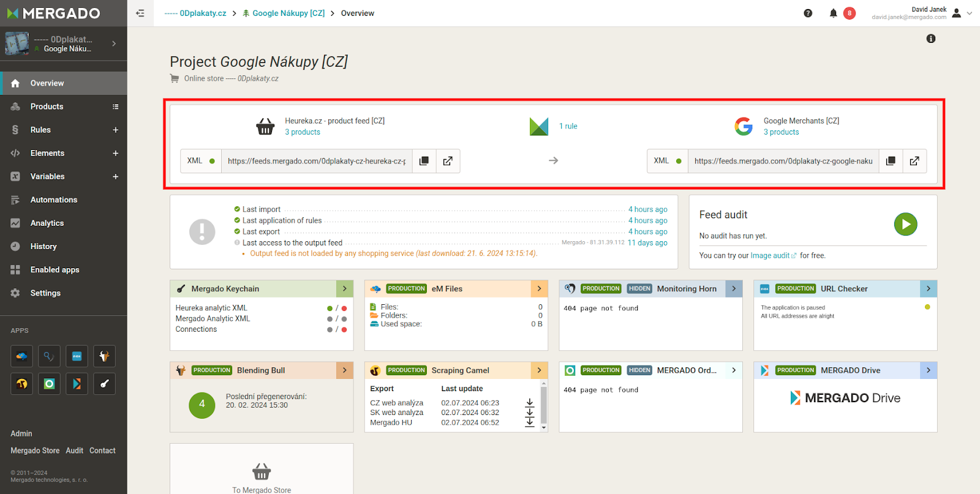980x494 pixels.
Task: Open Contact footer link
Action: pos(102,451)
